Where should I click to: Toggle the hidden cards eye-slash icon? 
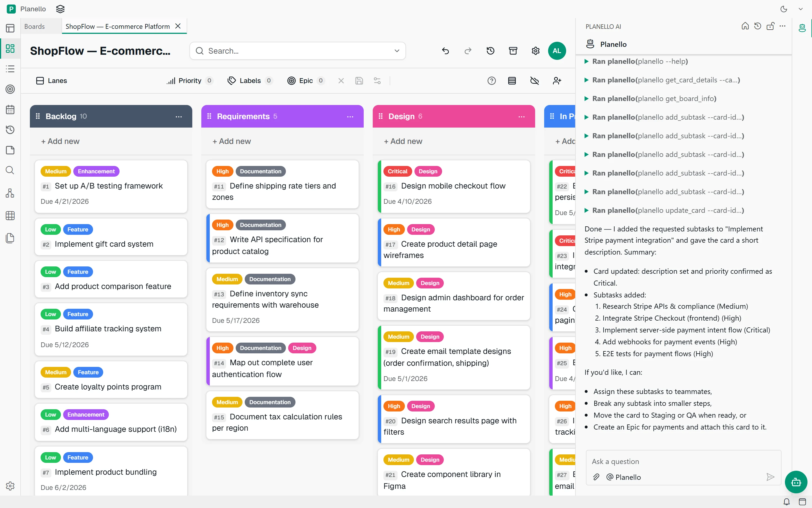click(x=535, y=81)
